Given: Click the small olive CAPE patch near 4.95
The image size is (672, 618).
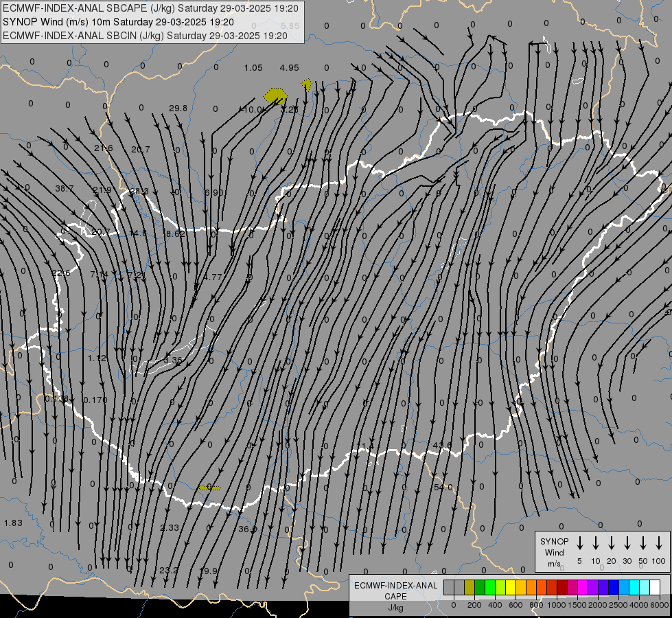Looking at the screenshot, I should coord(306,84).
